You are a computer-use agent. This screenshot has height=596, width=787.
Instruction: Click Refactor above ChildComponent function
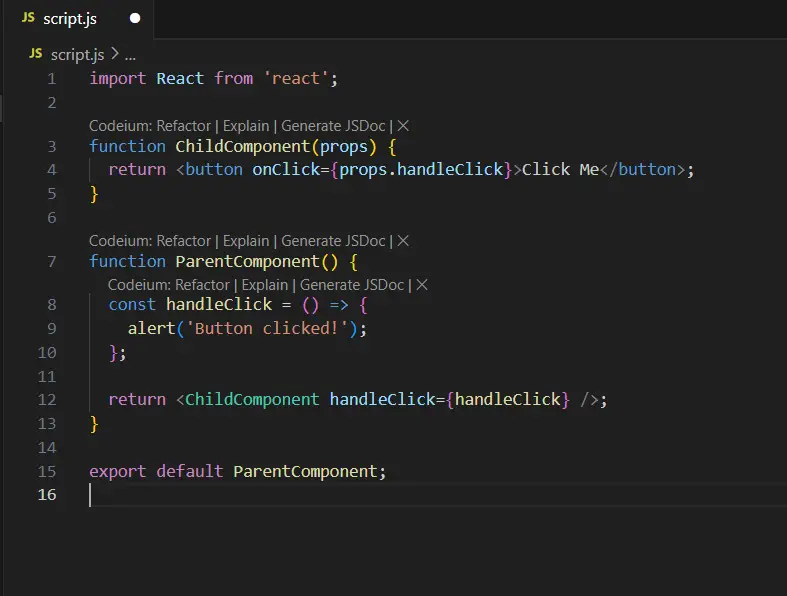(x=183, y=126)
